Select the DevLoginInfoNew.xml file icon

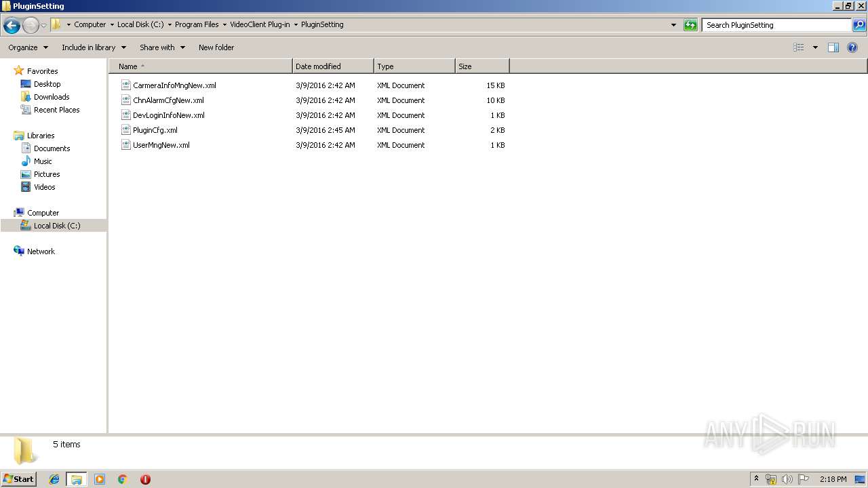[125, 115]
